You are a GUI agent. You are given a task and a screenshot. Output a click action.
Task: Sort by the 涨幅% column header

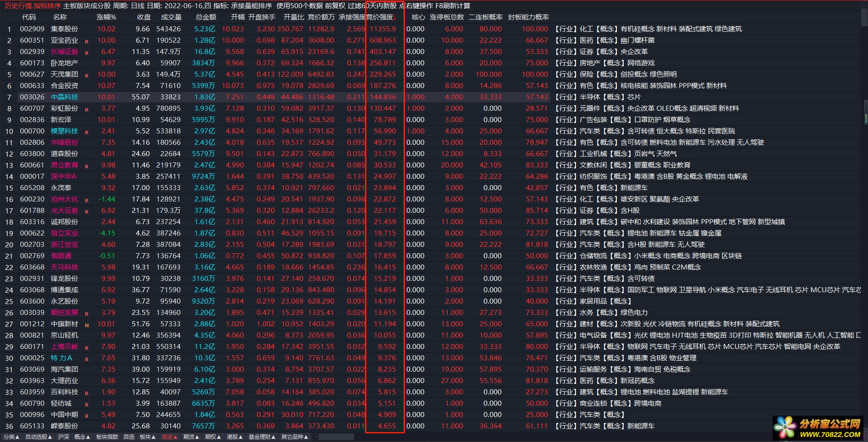tap(106, 17)
